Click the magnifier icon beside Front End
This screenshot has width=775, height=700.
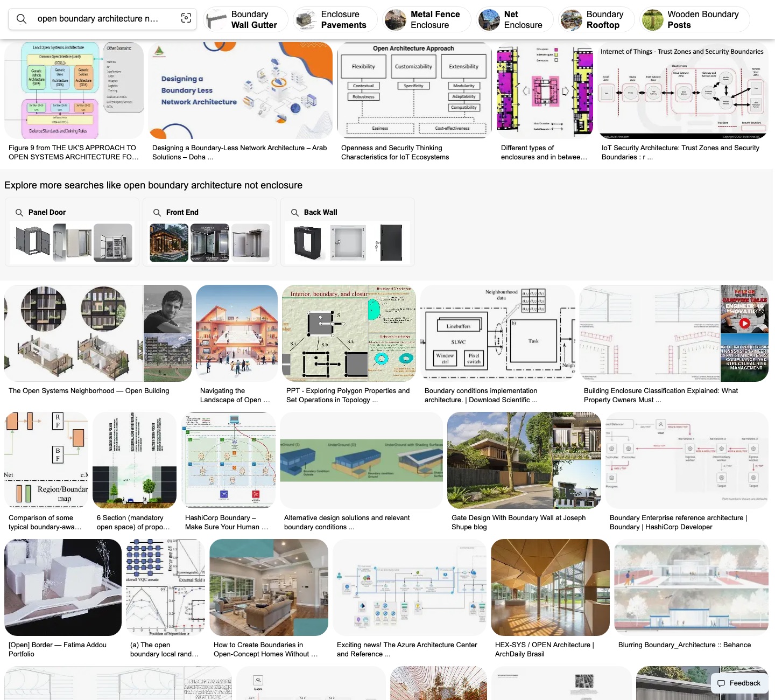click(157, 212)
